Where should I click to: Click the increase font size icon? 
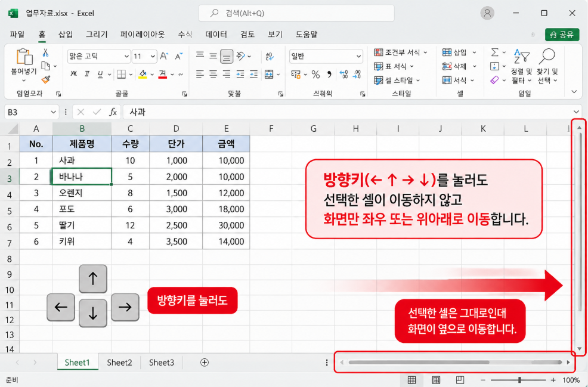[x=164, y=56]
